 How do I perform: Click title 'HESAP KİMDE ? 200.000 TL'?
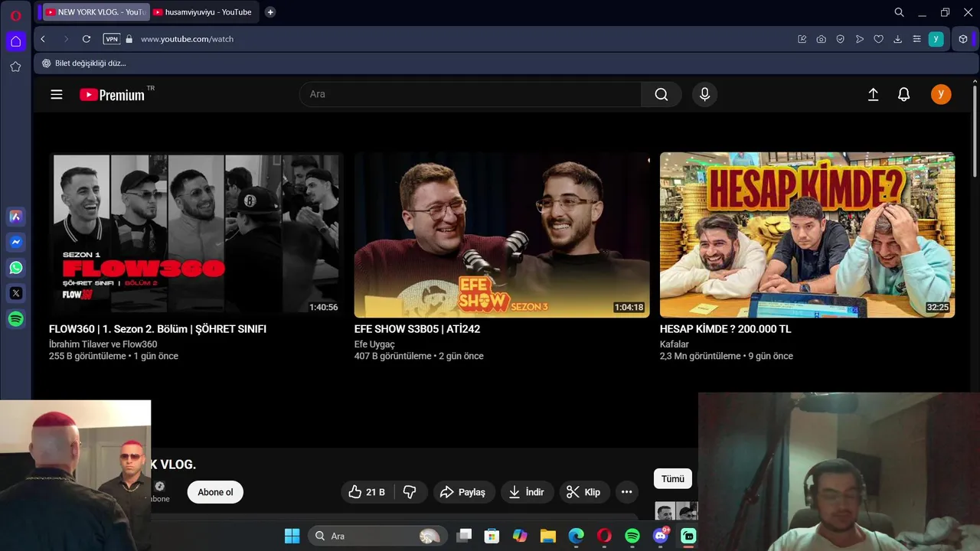725,329
